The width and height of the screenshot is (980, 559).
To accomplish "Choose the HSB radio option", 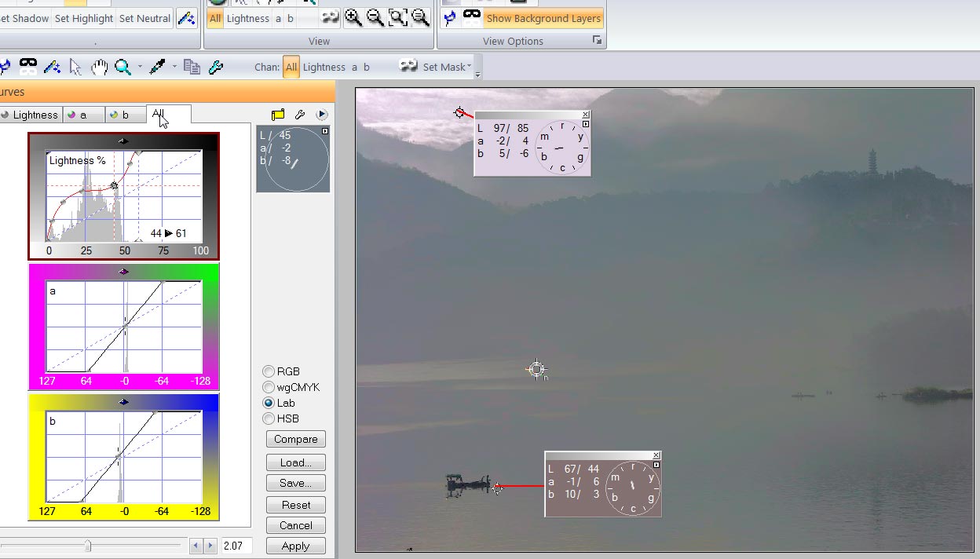I will [269, 418].
